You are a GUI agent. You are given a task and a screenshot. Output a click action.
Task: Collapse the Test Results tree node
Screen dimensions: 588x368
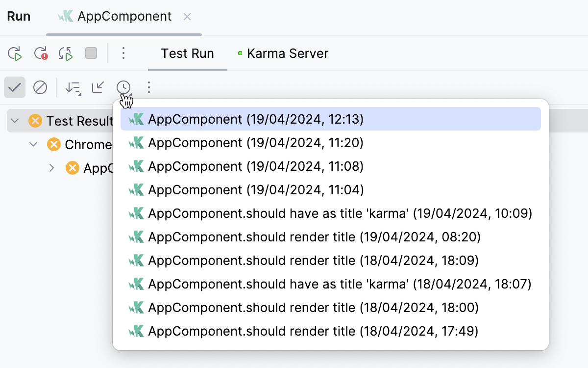[15, 121]
